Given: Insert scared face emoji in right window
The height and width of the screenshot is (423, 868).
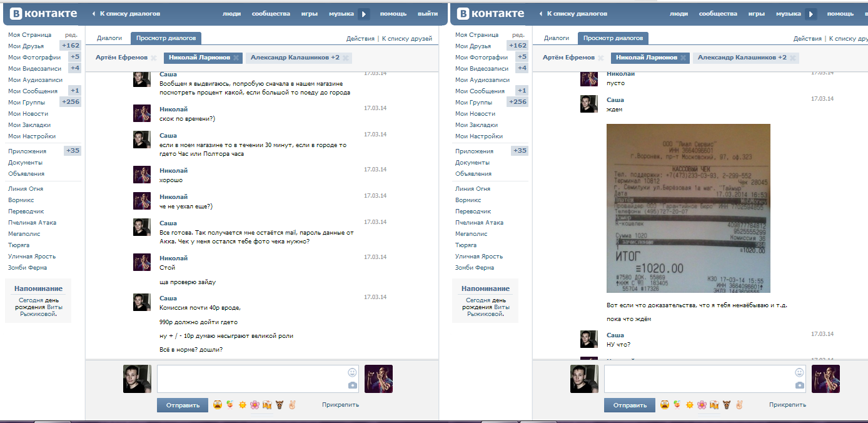Looking at the screenshot, I should point(665,405).
